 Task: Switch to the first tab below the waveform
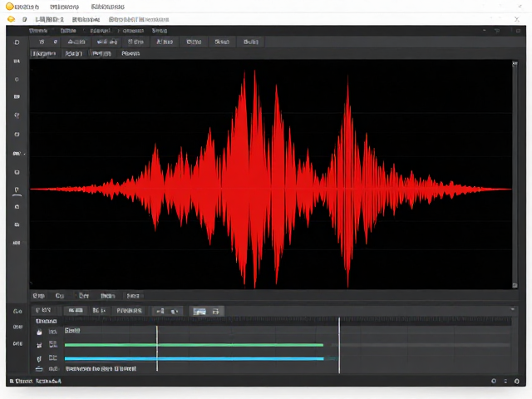pos(39,296)
